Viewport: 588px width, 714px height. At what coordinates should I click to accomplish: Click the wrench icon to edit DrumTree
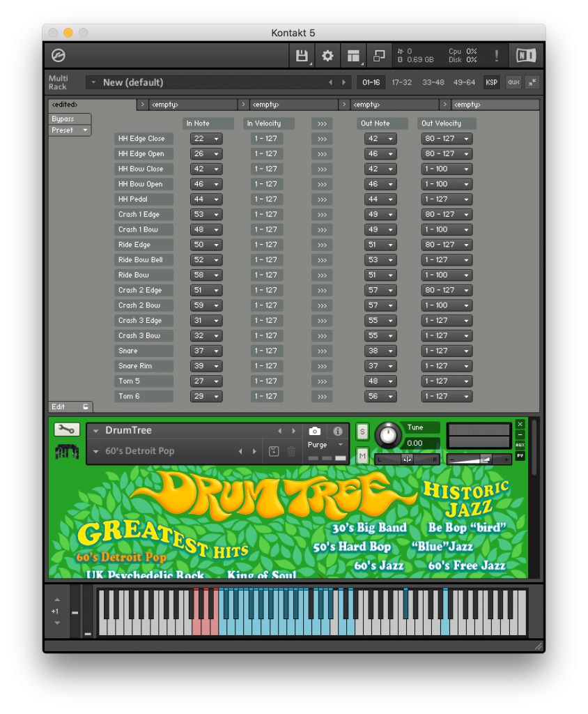pos(67,430)
